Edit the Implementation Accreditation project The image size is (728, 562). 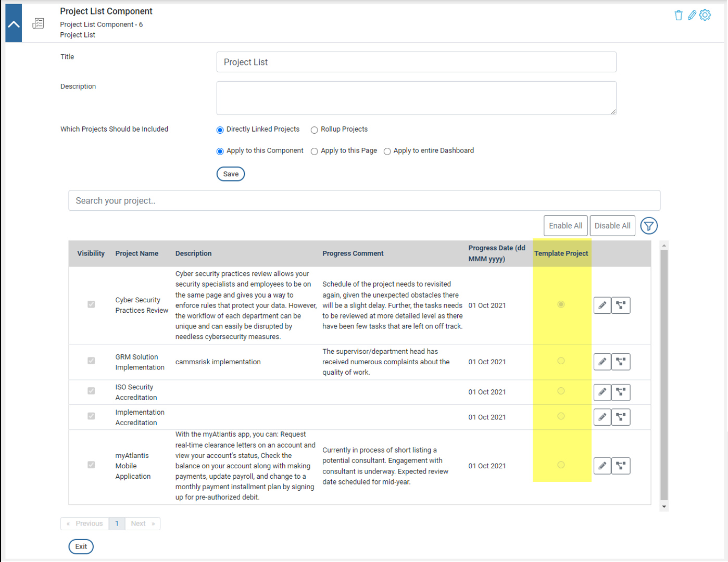[602, 417]
